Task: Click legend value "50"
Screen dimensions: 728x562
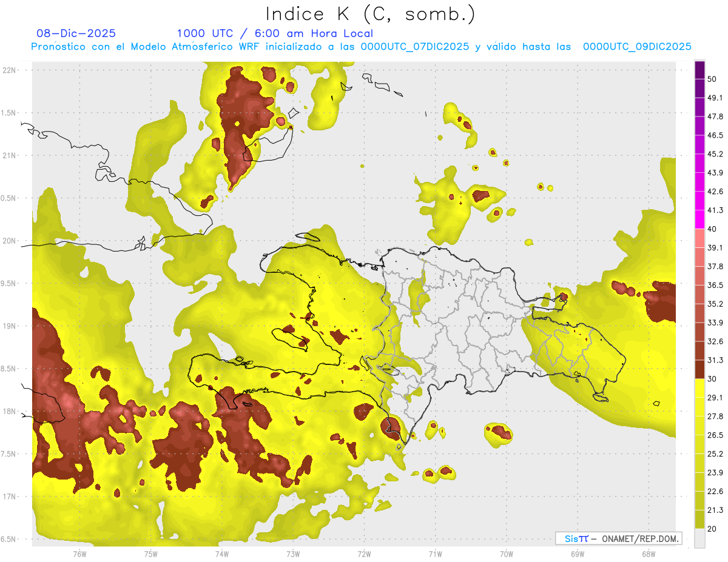Action: (x=712, y=79)
